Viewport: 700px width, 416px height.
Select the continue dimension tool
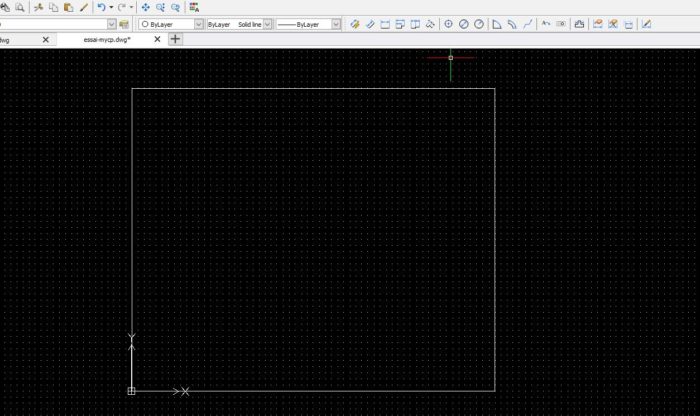(x=415, y=24)
